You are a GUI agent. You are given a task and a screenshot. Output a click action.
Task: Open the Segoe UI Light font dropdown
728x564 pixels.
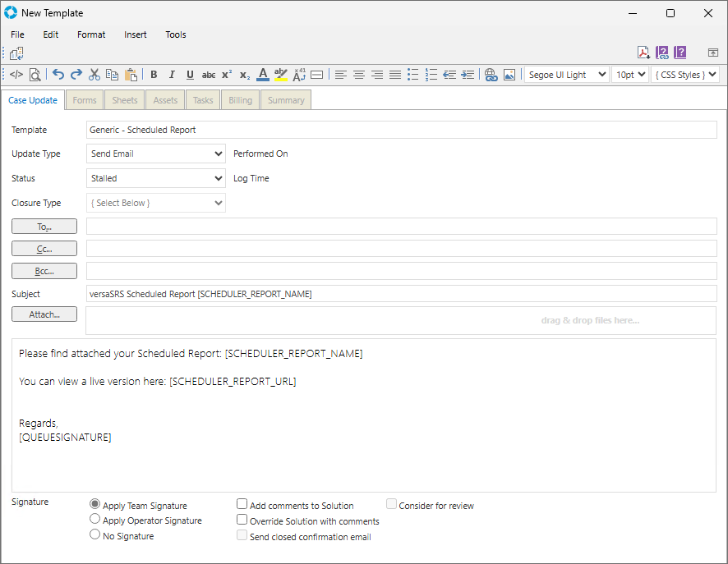click(x=566, y=75)
